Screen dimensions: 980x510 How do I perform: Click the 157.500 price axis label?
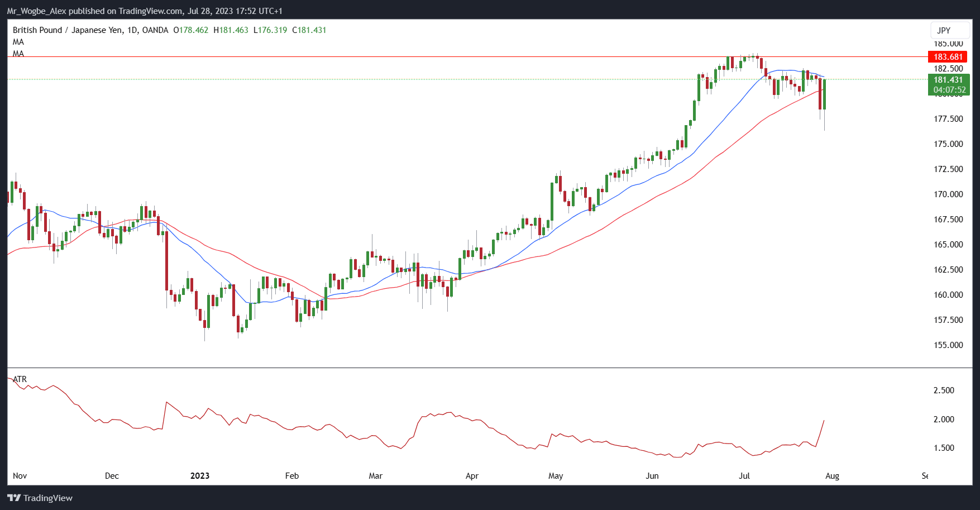pyautogui.click(x=948, y=320)
